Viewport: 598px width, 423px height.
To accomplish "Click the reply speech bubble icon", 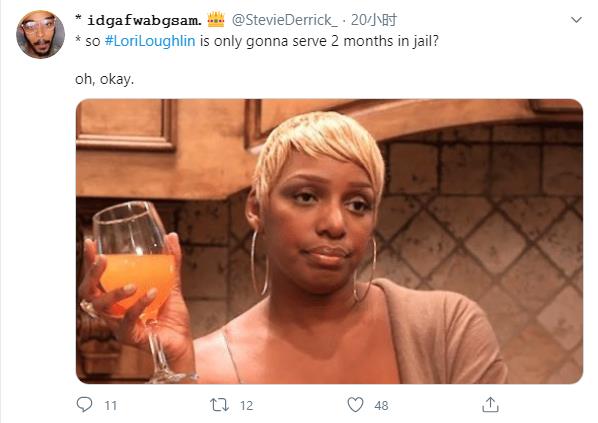I will [84, 405].
